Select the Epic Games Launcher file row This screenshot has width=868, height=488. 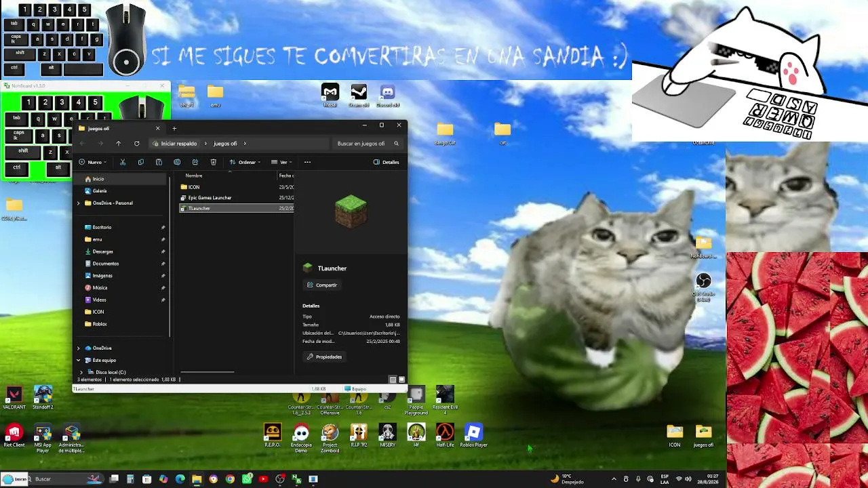coord(236,198)
